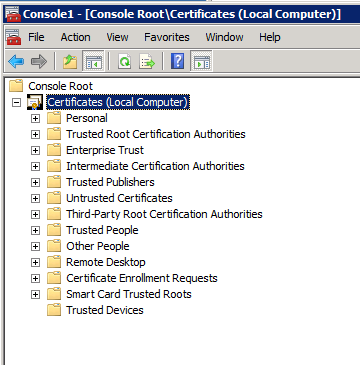Click the Enterprise Trust folder icon
Viewport: 360px width, 365px height.
54,150
